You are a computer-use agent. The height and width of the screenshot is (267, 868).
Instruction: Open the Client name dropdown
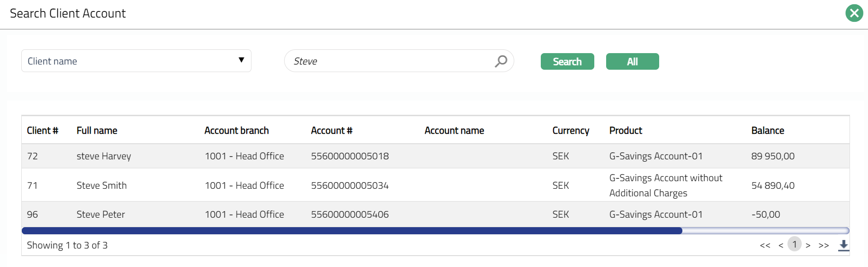(x=136, y=61)
